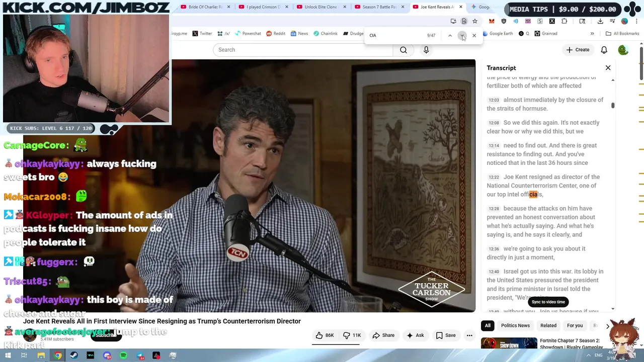Open Reddit bookmark
Image resolution: width=644 pixels, height=362 pixels.
tap(276, 34)
